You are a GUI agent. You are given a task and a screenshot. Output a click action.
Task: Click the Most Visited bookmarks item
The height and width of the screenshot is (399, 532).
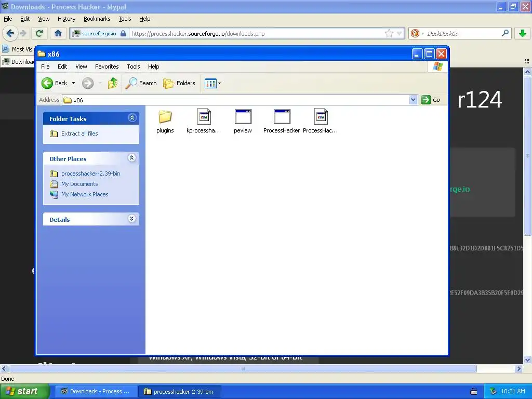tap(18, 49)
